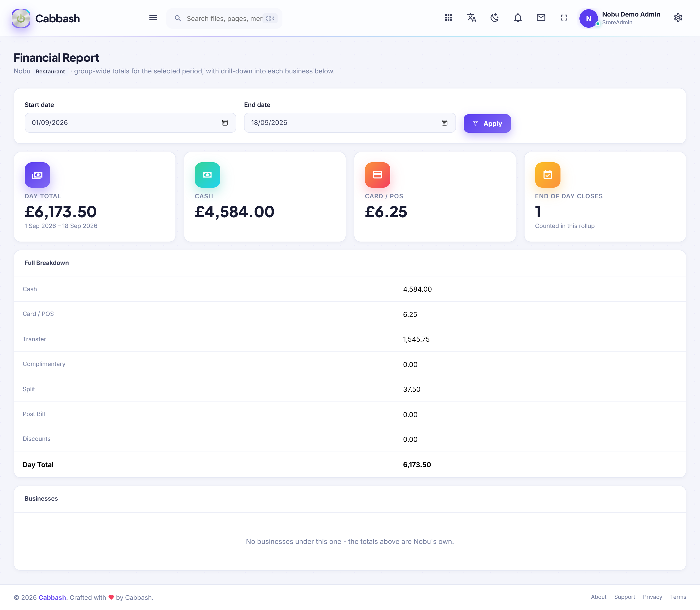Image resolution: width=700 pixels, height=610 pixels.
Task: Click the 6,173.50 total amount
Action: [x=417, y=465]
